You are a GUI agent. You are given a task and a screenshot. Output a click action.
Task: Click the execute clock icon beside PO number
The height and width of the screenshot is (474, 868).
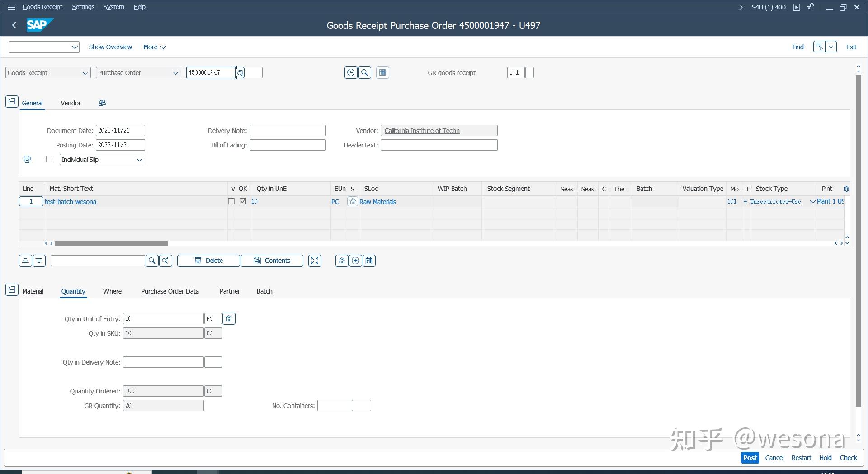pyautogui.click(x=351, y=72)
